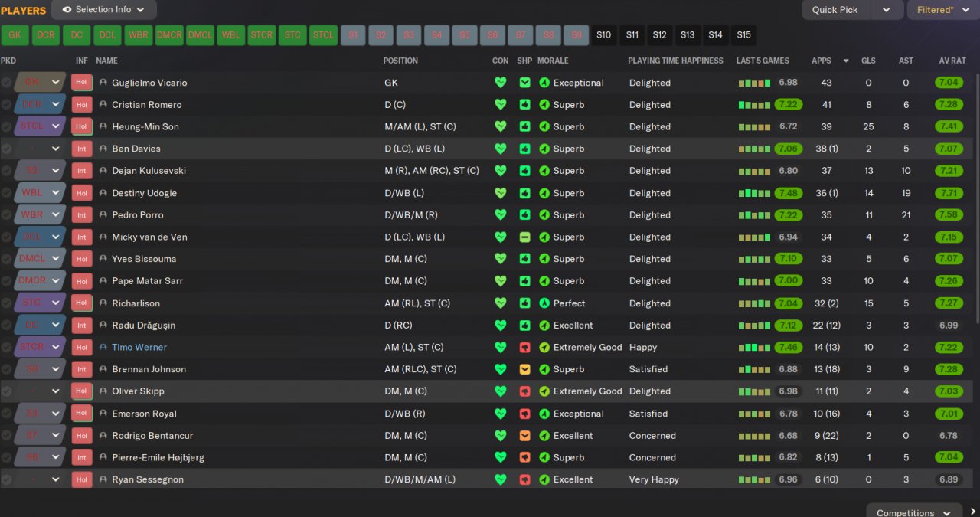Click Rodrigo Bentancur's orange sharpness icon

click(x=524, y=435)
